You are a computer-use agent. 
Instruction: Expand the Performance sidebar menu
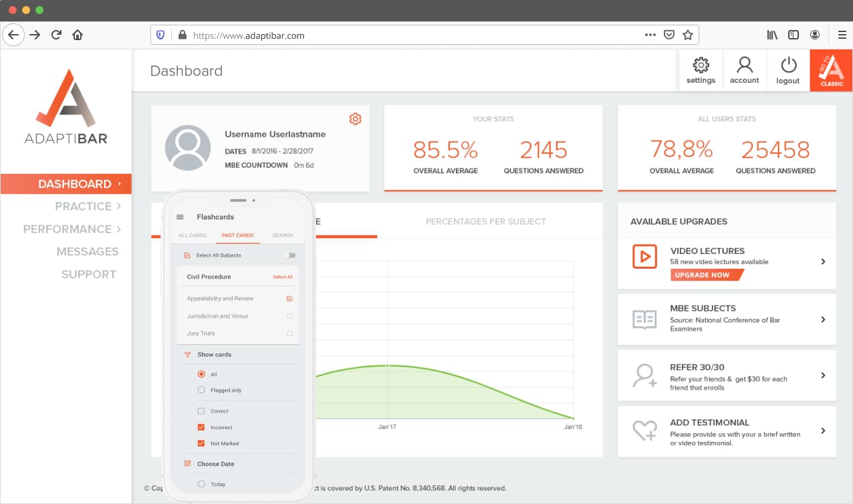(x=72, y=229)
